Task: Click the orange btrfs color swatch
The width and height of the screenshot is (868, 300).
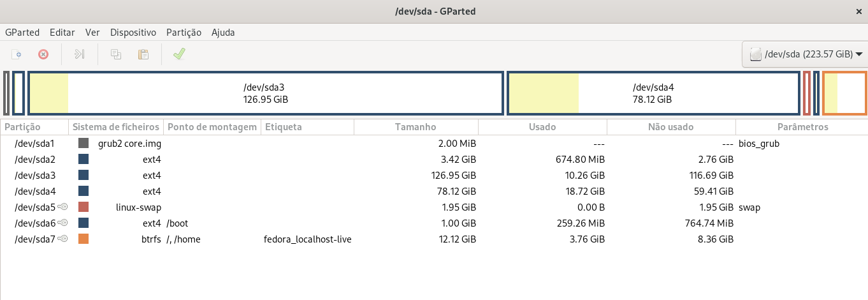Action: [83, 239]
